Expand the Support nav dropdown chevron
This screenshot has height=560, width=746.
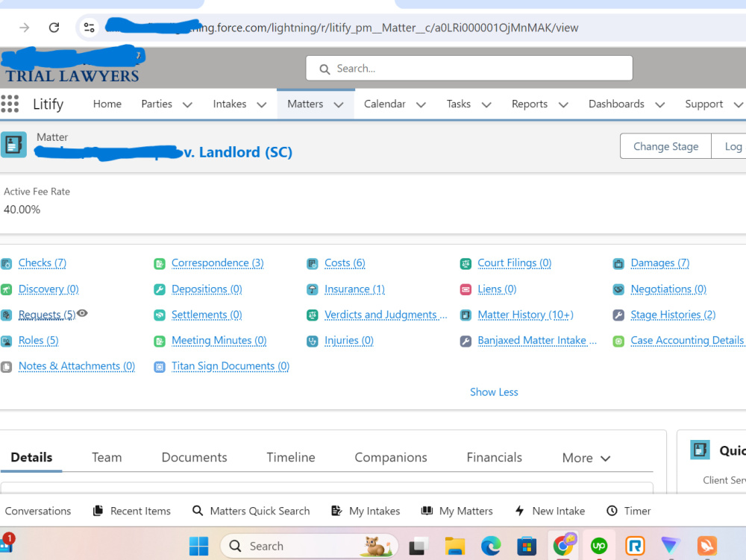point(739,104)
